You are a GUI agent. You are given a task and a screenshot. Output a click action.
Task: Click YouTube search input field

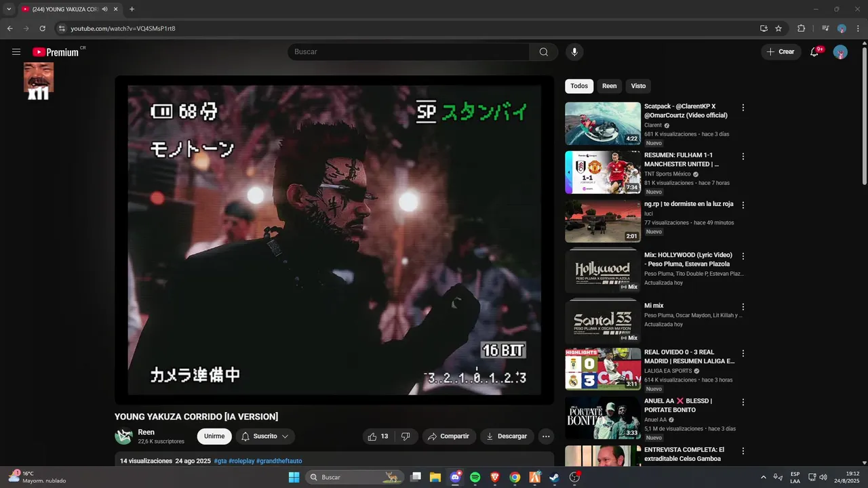408,52
